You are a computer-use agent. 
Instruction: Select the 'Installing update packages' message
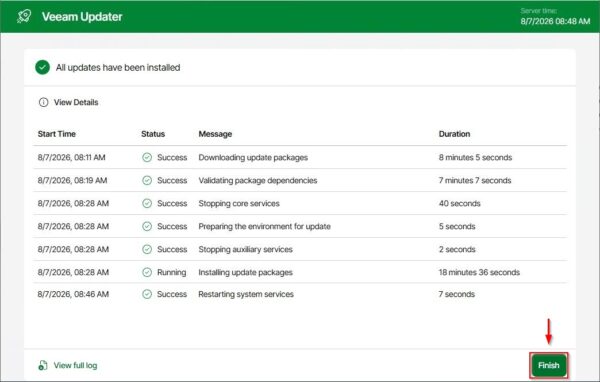pyautogui.click(x=245, y=272)
